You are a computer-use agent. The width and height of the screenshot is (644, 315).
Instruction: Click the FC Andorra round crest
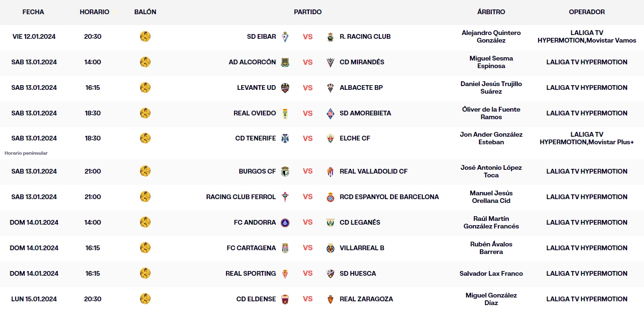tap(285, 223)
